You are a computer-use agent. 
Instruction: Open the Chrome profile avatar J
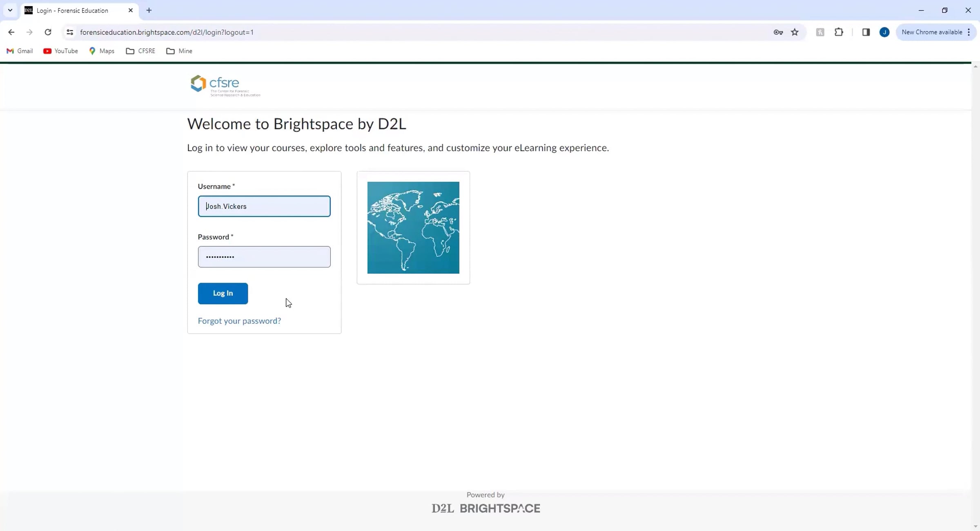[884, 32]
